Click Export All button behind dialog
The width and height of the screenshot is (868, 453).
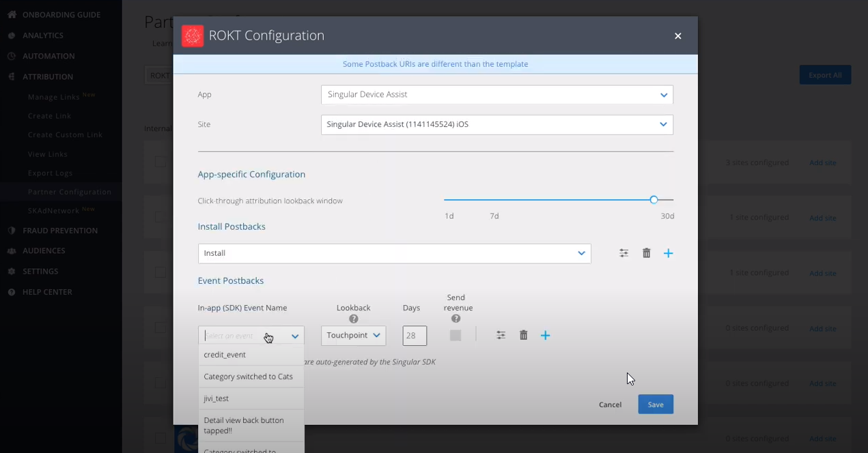pyautogui.click(x=825, y=75)
